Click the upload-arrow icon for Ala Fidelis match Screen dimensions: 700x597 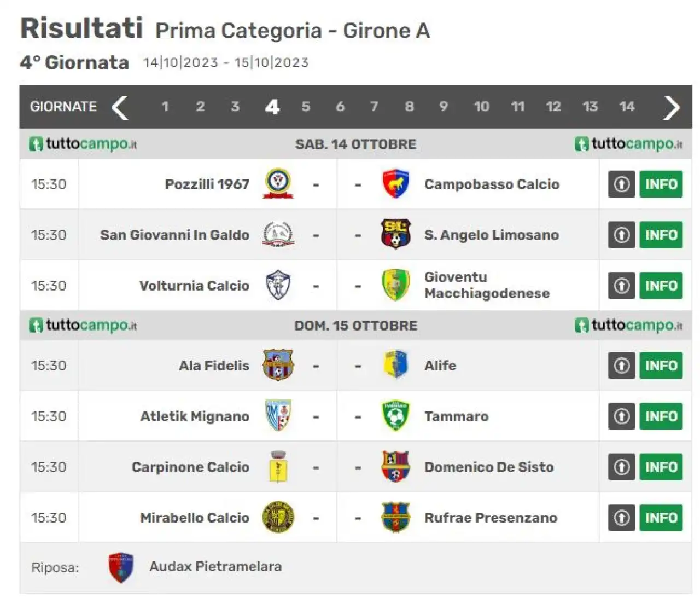pos(621,366)
